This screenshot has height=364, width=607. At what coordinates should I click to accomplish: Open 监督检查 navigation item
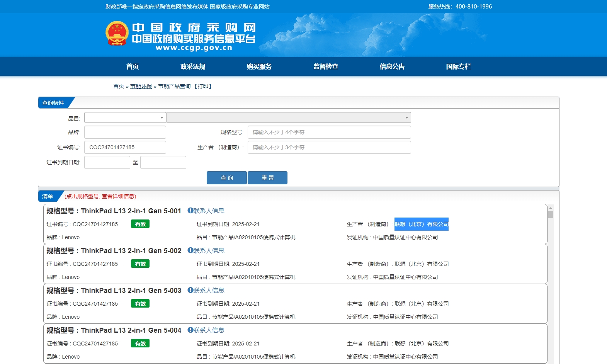point(326,66)
